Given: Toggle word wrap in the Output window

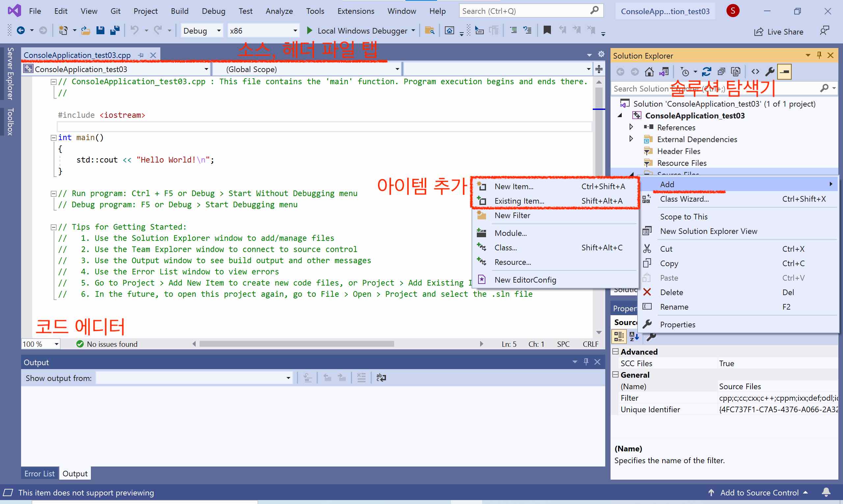Looking at the screenshot, I should pos(381,378).
